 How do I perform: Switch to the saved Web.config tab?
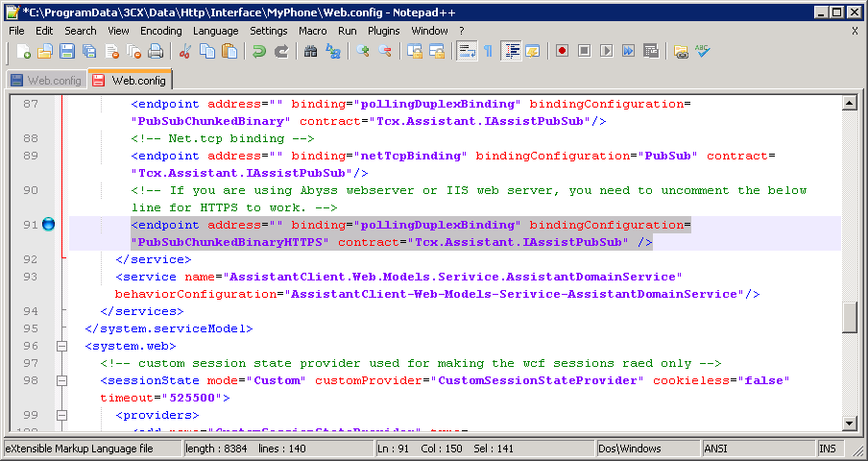point(48,81)
